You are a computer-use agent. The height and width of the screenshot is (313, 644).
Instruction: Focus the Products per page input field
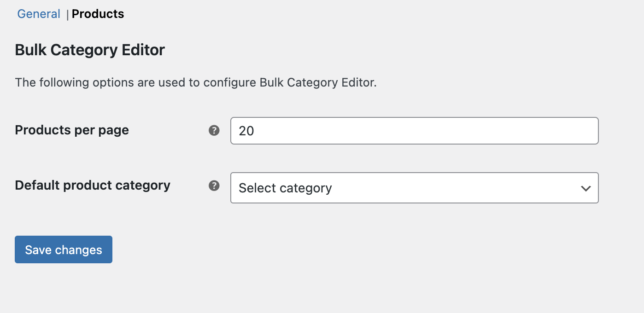point(414,131)
